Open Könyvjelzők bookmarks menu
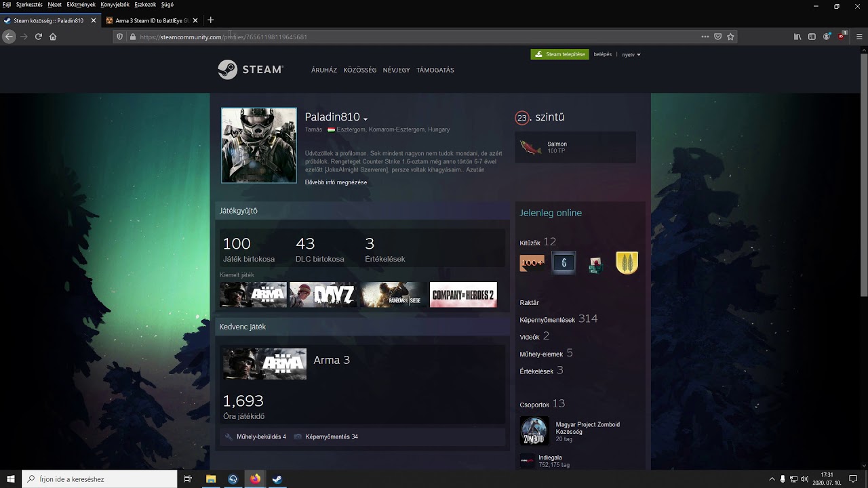This screenshot has width=868, height=488. click(x=114, y=5)
